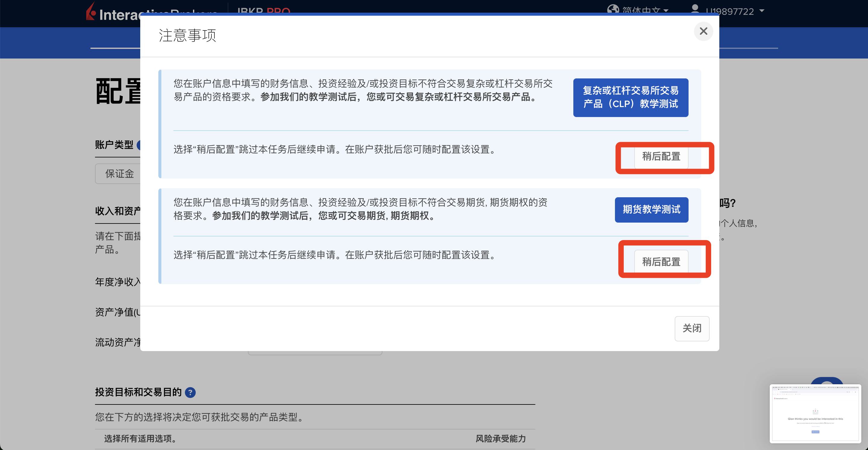Expand the 简体中文 language dropdown arrow

point(666,11)
